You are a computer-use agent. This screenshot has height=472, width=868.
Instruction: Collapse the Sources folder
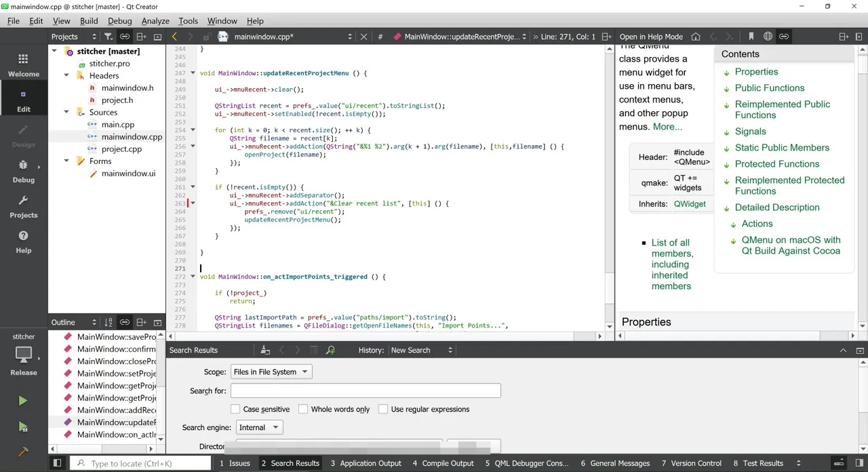tap(66, 112)
